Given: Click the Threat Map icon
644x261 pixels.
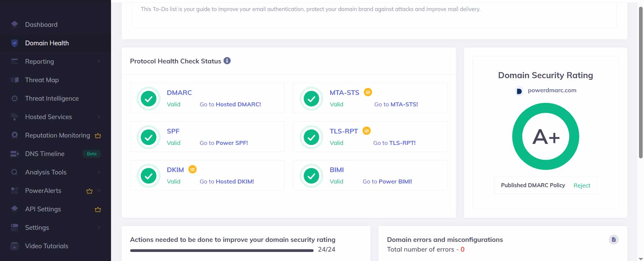Looking at the screenshot, I should click(14, 80).
